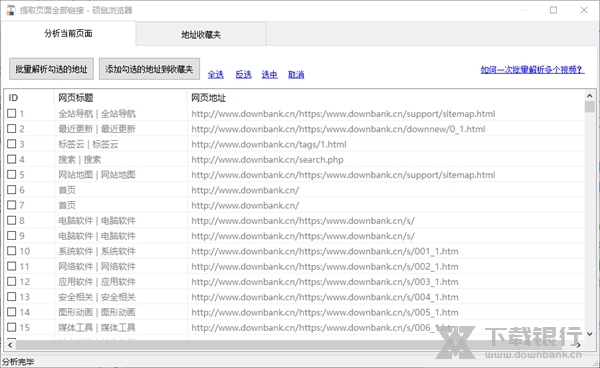Image resolution: width=600 pixels, height=368 pixels.
Task: Click the URL ending s/002_1.htm
Action: tap(325, 267)
